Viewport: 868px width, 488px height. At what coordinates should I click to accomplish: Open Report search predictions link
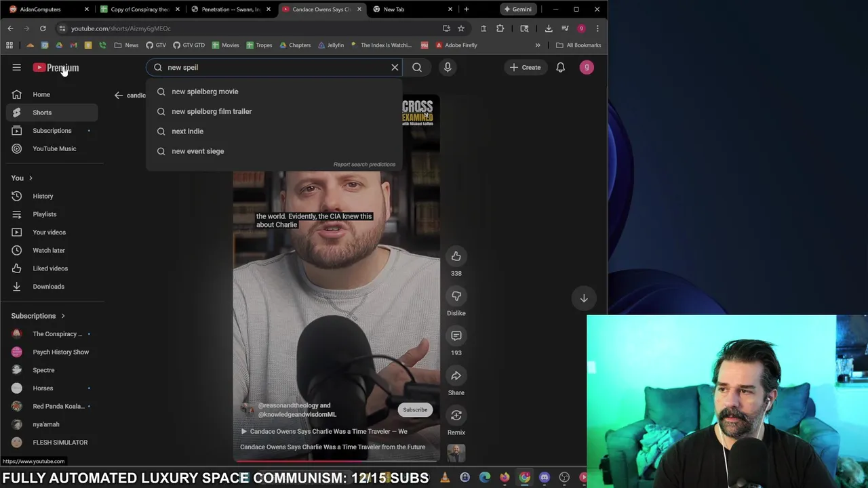coord(364,164)
